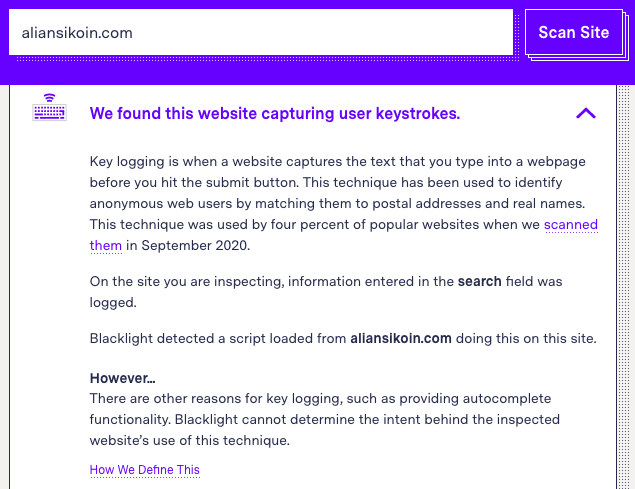Click the purple header band below the input

point(318,73)
